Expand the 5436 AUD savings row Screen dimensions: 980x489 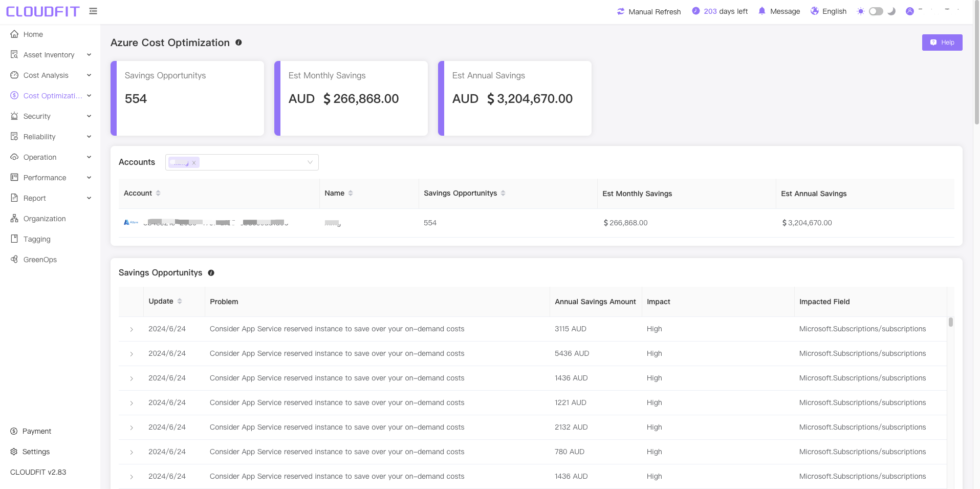pos(132,354)
